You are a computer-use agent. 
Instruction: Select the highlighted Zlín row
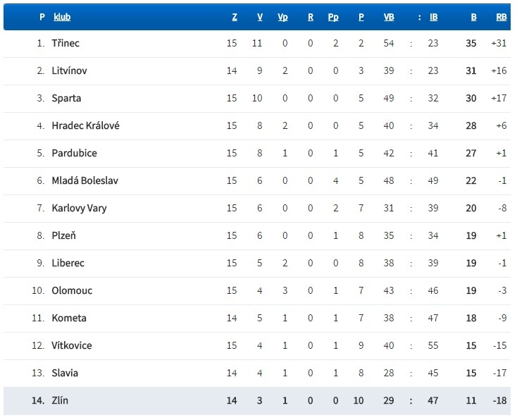point(257,401)
